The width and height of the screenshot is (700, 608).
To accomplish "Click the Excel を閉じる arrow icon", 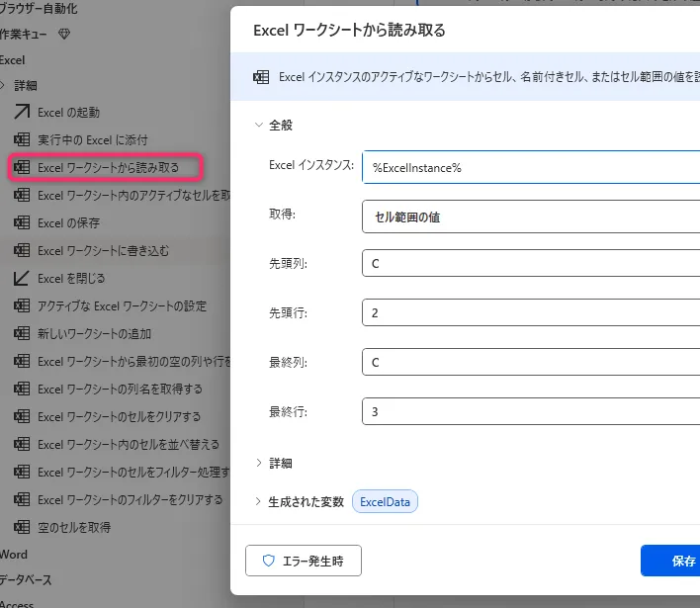I will (x=20, y=279).
